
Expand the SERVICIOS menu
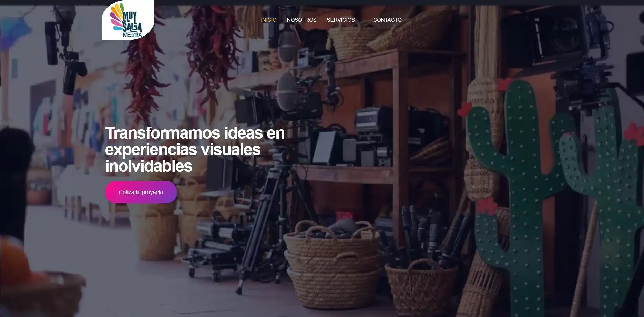[341, 20]
